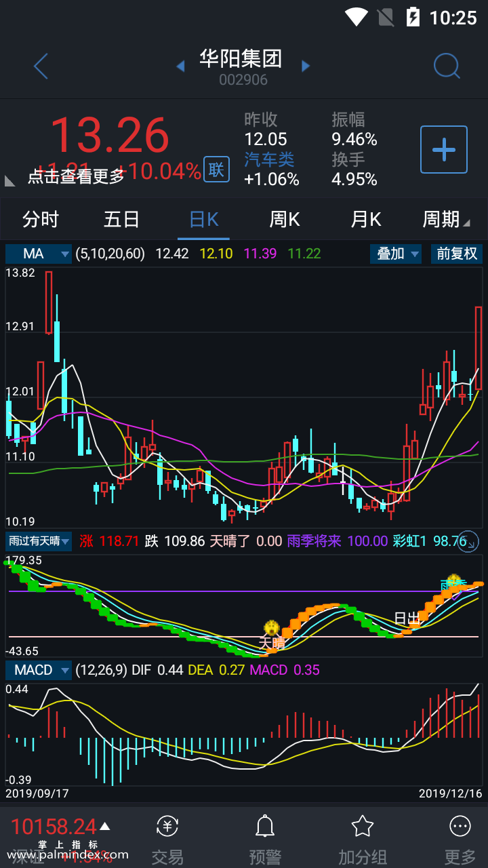488x868 pixels.
Task: Tap the current price 13.26
Action: [x=109, y=135]
